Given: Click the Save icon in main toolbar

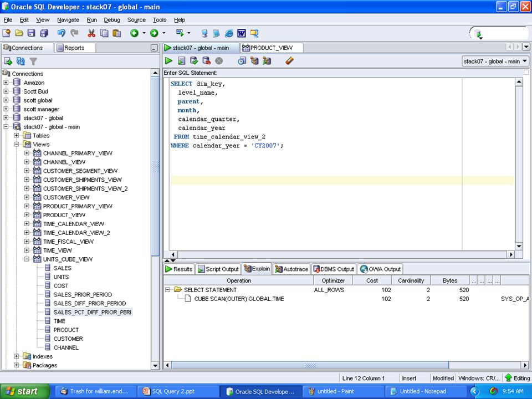Looking at the screenshot, I should [31, 33].
